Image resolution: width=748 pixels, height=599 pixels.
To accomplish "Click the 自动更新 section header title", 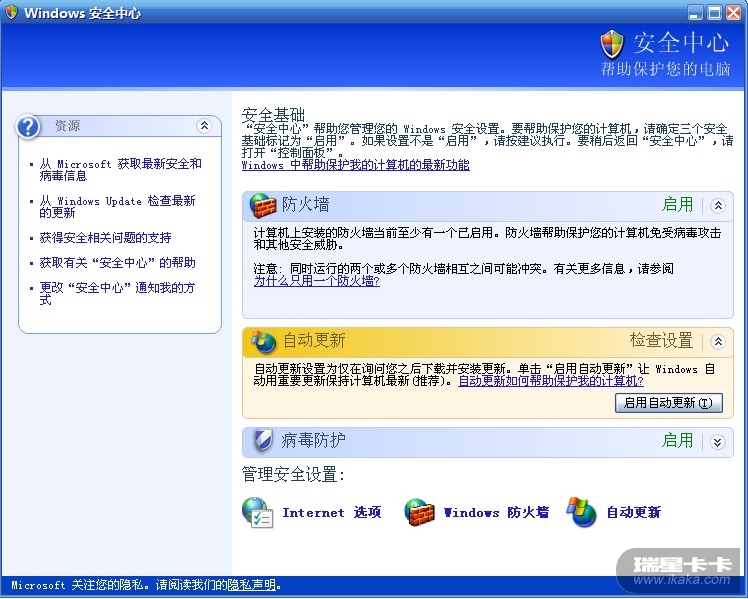I will coord(313,341).
